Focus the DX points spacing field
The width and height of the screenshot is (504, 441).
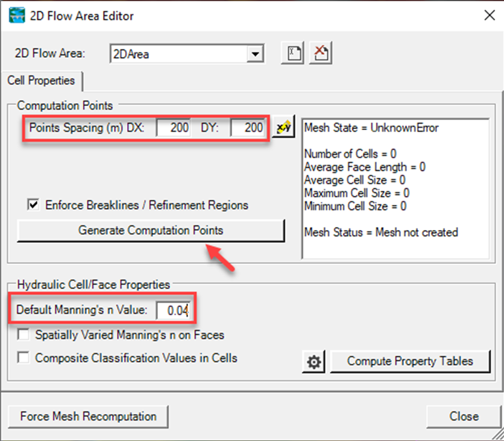click(x=174, y=128)
